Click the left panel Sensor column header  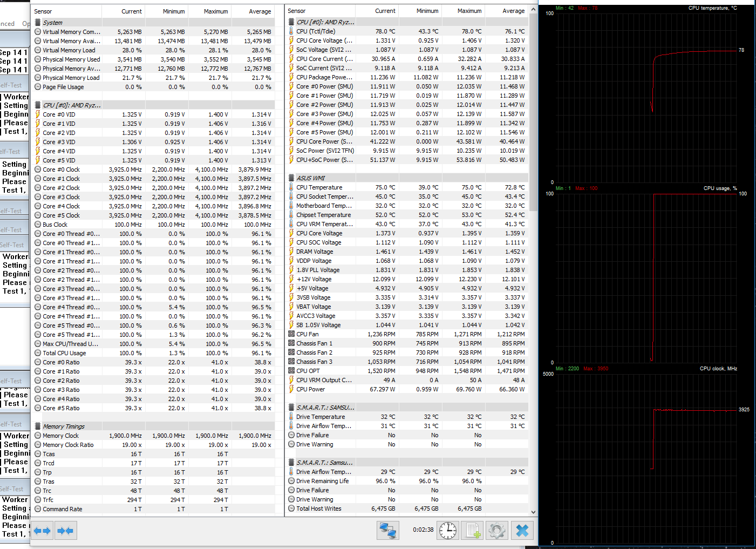[66, 11]
